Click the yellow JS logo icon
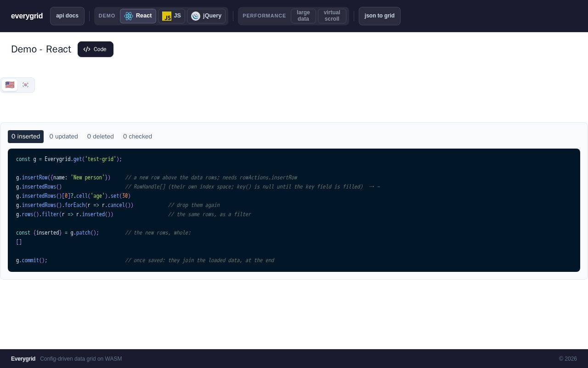 point(167,16)
